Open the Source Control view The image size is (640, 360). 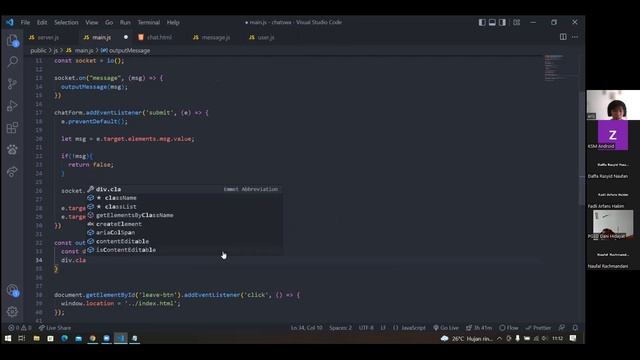tap(12, 84)
